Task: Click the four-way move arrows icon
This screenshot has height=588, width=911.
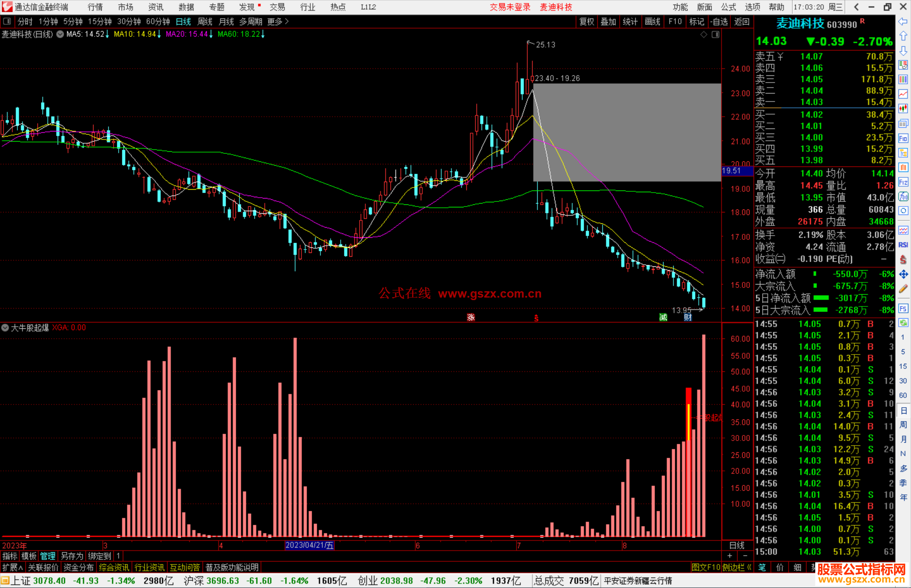Action: pyautogui.click(x=903, y=274)
